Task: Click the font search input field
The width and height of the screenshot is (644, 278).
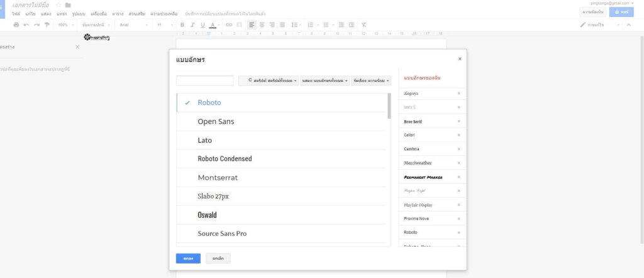Action: tap(205, 81)
